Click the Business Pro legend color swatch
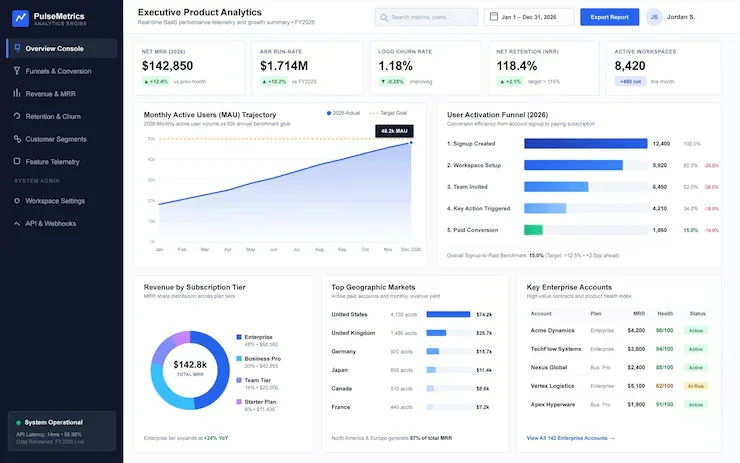740x463 pixels. (x=239, y=359)
